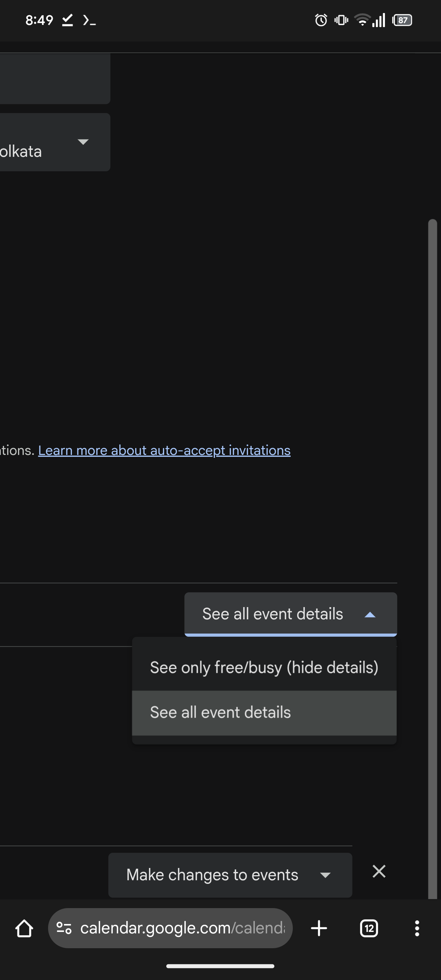Click the page vertical scrollbar
The height and width of the screenshot is (980, 441).
tap(432, 533)
